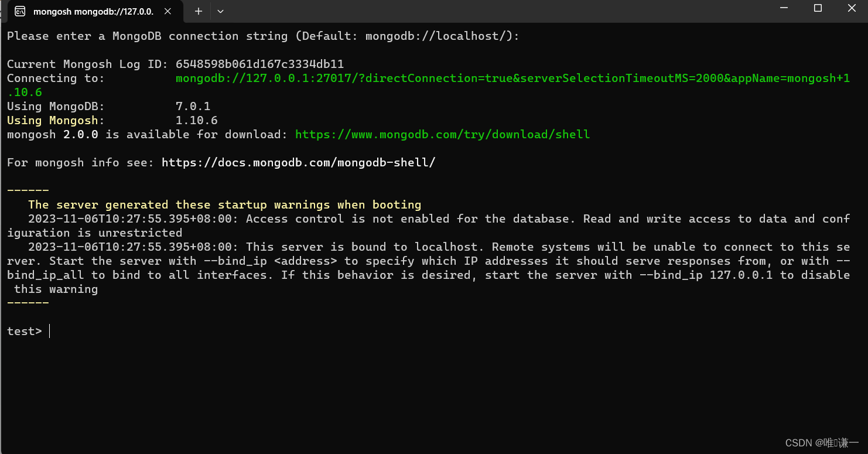This screenshot has width=868, height=454.
Task: Click the blinking cursor at the prompt
Action: coord(50,330)
